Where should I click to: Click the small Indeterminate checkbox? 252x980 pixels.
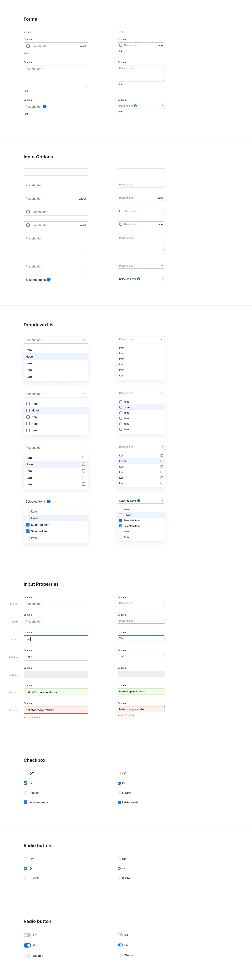tap(119, 802)
